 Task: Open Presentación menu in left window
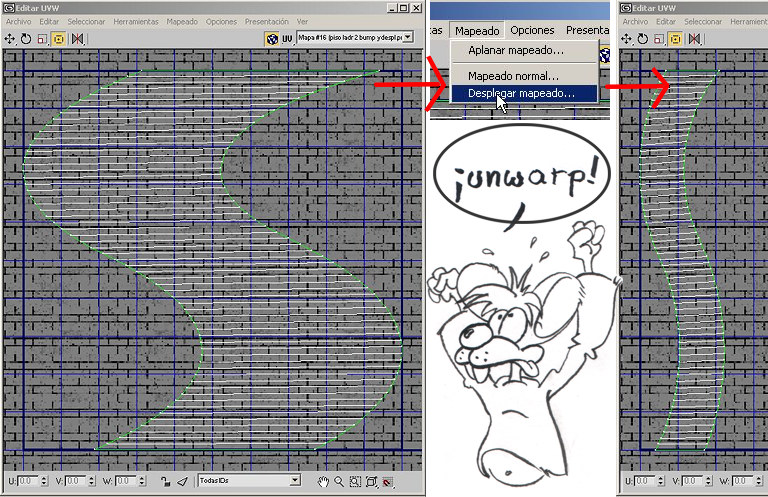(266, 22)
